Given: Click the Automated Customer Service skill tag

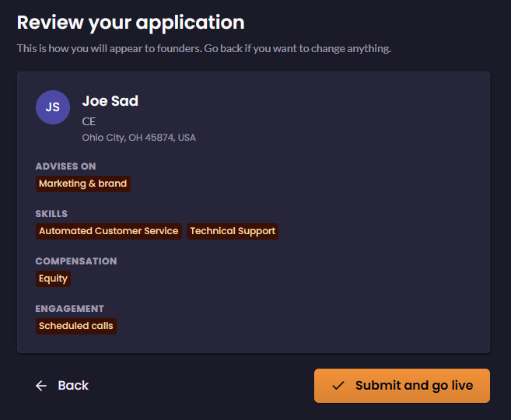Looking at the screenshot, I should coord(109,231).
